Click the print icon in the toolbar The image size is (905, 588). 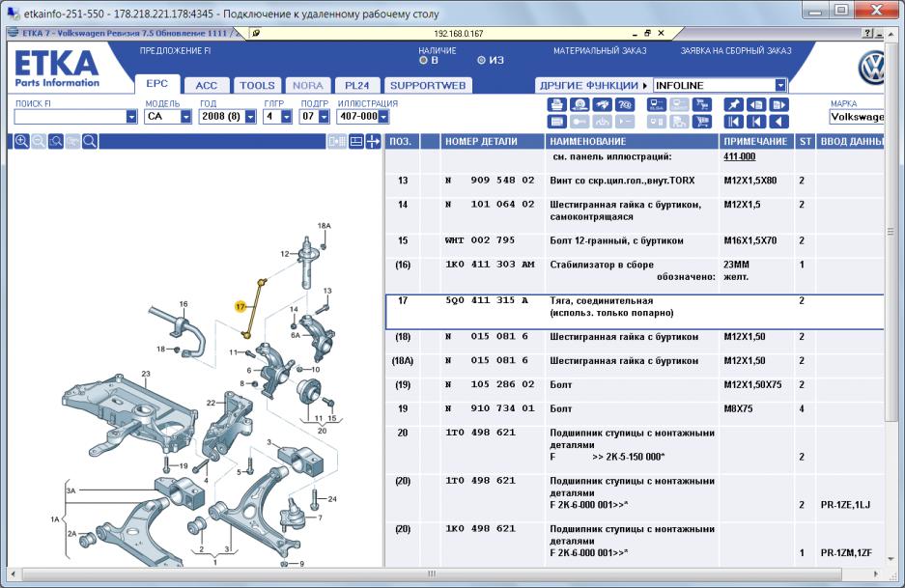point(556,104)
